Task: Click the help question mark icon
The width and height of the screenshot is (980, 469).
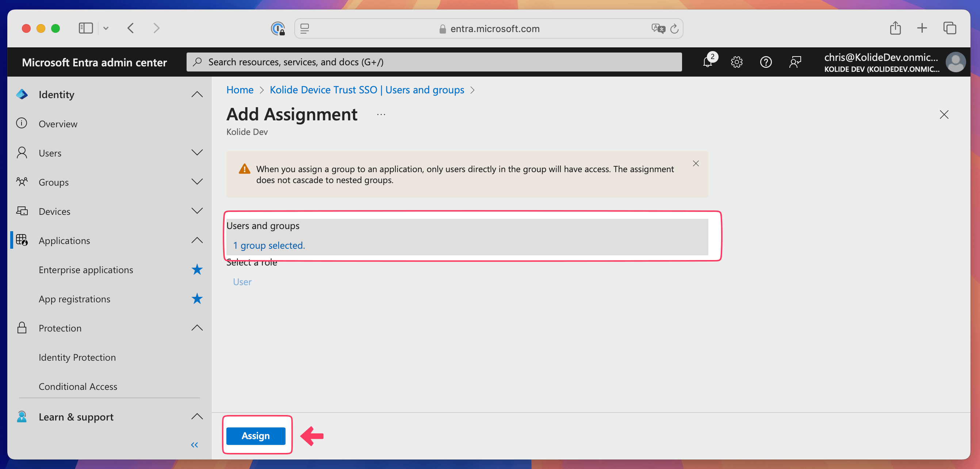Action: 765,62
